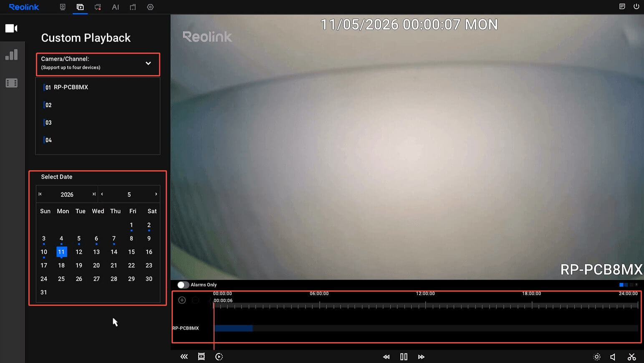Image resolution: width=644 pixels, height=363 pixels.
Task: Go to previous month arrow
Action: point(102,194)
